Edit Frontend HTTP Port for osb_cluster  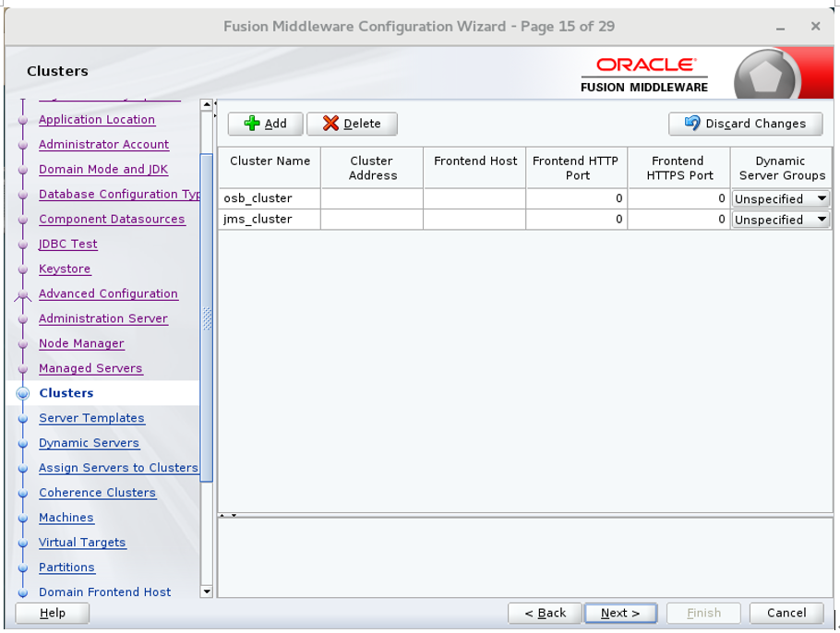point(576,198)
